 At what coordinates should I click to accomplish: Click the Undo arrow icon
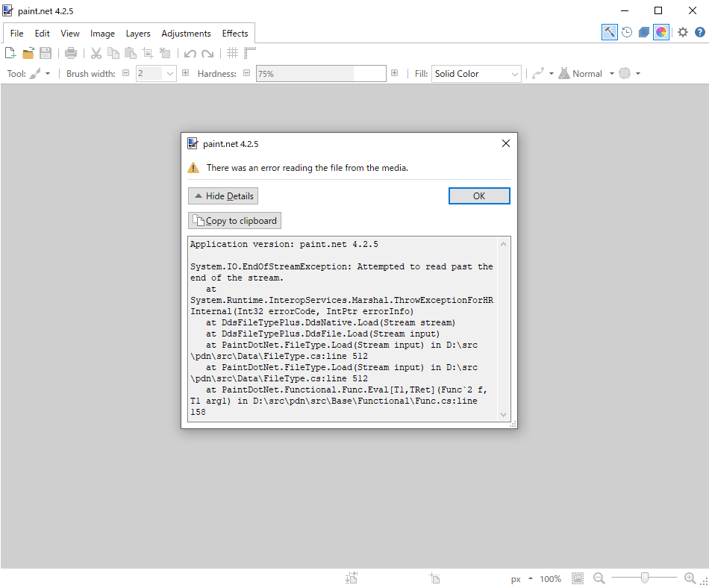coord(190,53)
